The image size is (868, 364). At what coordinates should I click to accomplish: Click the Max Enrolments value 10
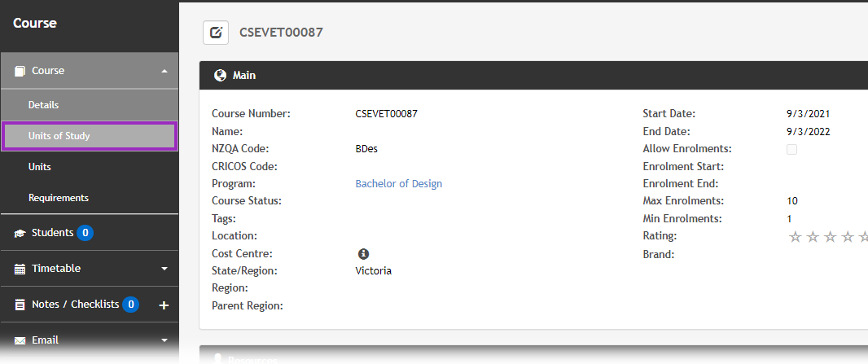(x=792, y=201)
